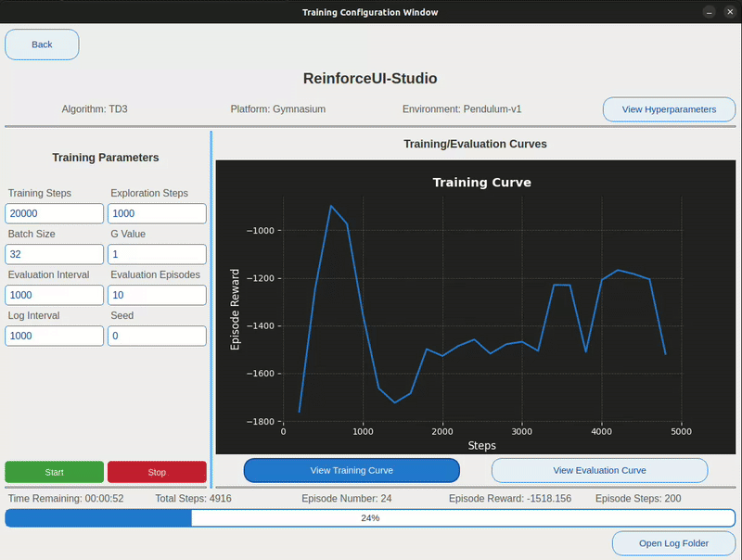Close the Training Configuration Window
This screenshot has height=560, width=742.
(x=730, y=12)
